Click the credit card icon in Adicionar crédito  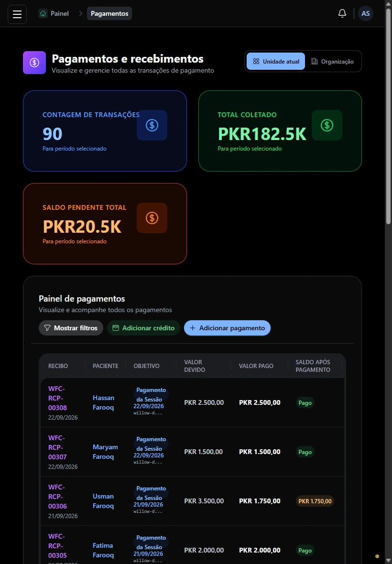[x=115, y=328]
